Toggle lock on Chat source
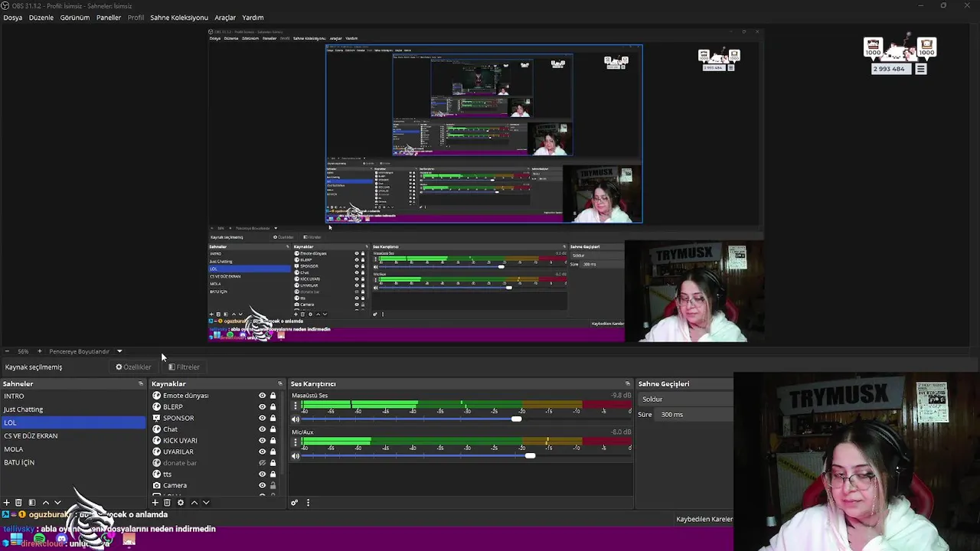The height and width of the screenshot is (551, 980). [x=273, y=429]
